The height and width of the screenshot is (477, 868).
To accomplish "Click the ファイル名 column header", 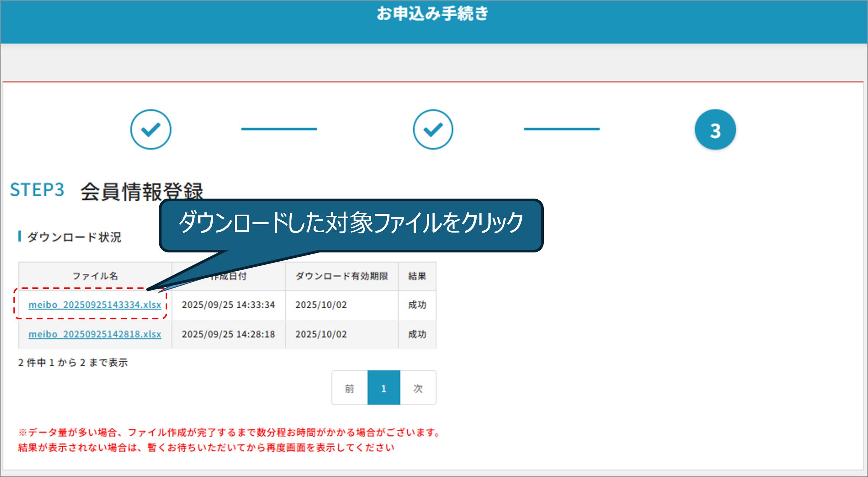I will [95, 276].
